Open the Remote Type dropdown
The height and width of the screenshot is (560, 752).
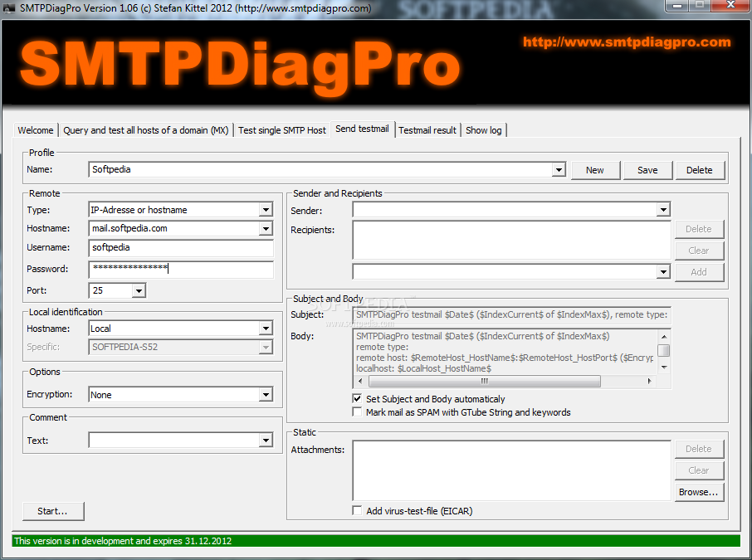coord(266,210)
